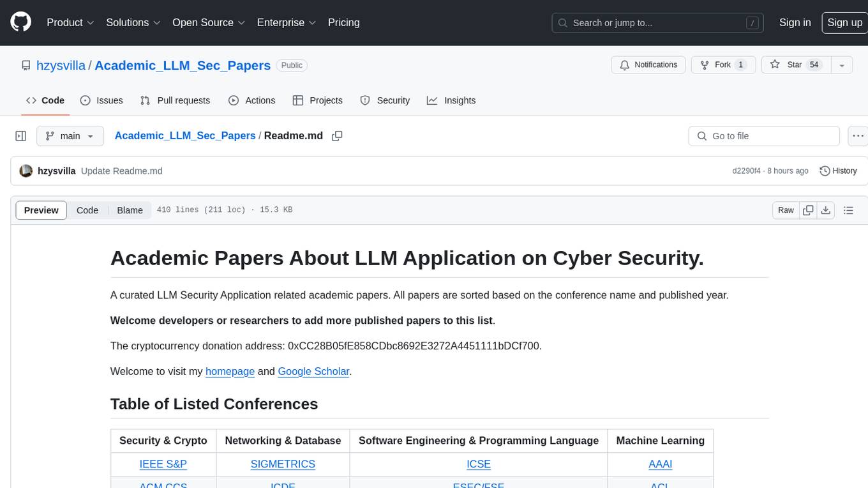Fork this repository
This screenshot has width=868, height=488.
[724, 65]
